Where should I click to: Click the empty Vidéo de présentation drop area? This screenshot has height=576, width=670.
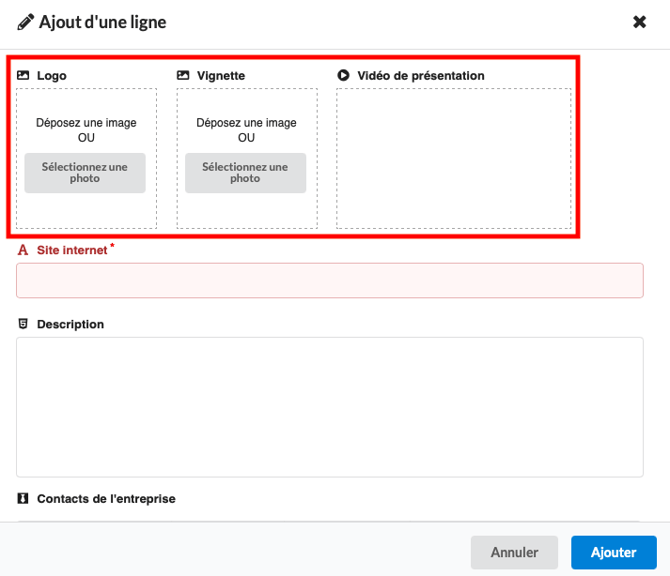(454, 158)
